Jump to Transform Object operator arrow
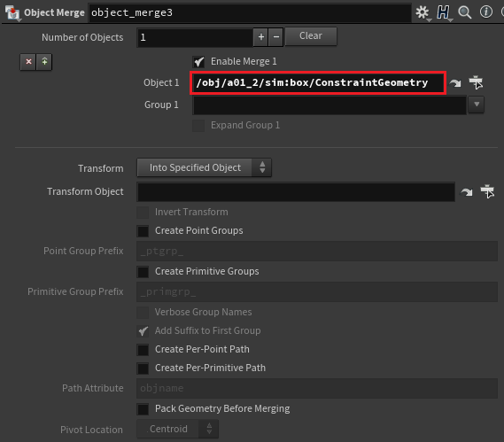The height and width of the screenshot is (442, 504). [467, 192]
